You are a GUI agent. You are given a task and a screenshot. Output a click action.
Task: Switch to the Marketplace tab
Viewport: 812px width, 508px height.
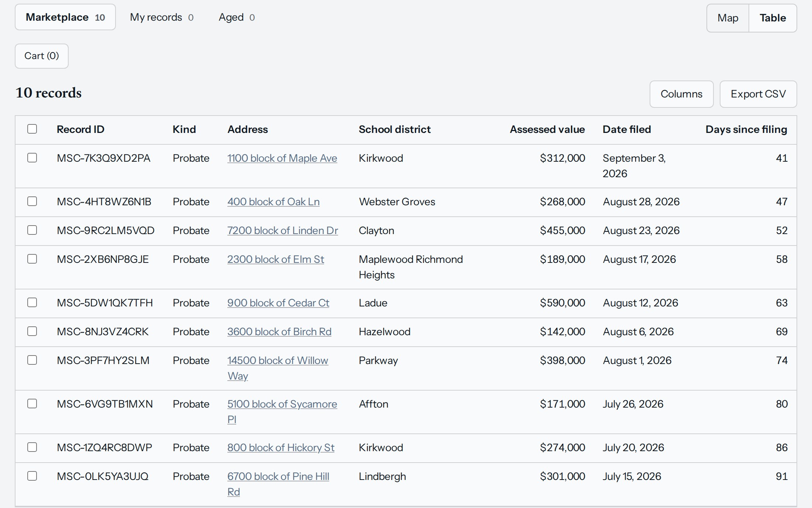click(65, 17)
